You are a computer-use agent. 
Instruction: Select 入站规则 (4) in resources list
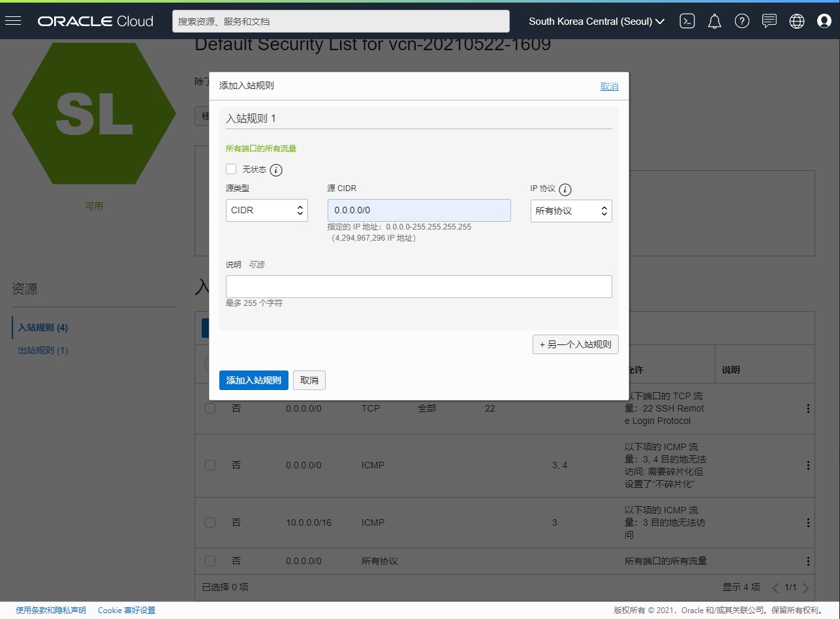[x=43, y=327]
